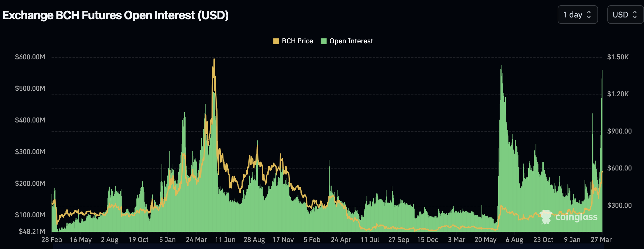
Task: Open the "1 day" interval dropdown
Action: point(577,15)
